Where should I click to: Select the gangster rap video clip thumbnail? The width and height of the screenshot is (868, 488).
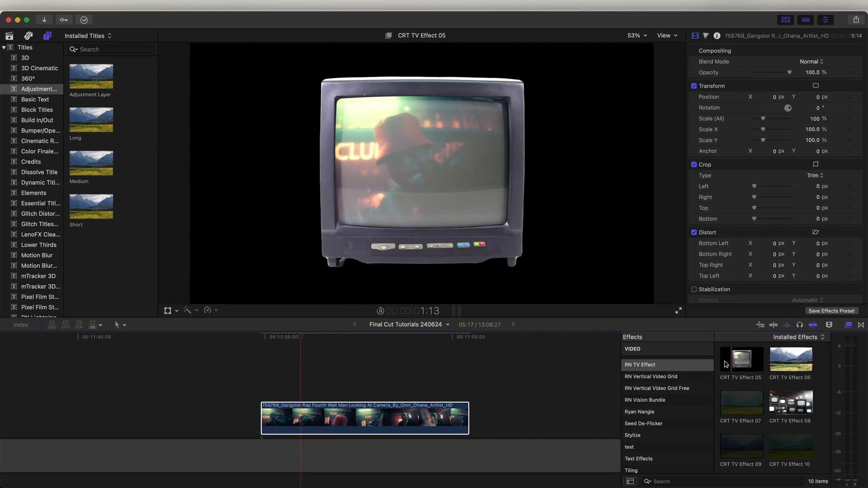click(365, 417)
